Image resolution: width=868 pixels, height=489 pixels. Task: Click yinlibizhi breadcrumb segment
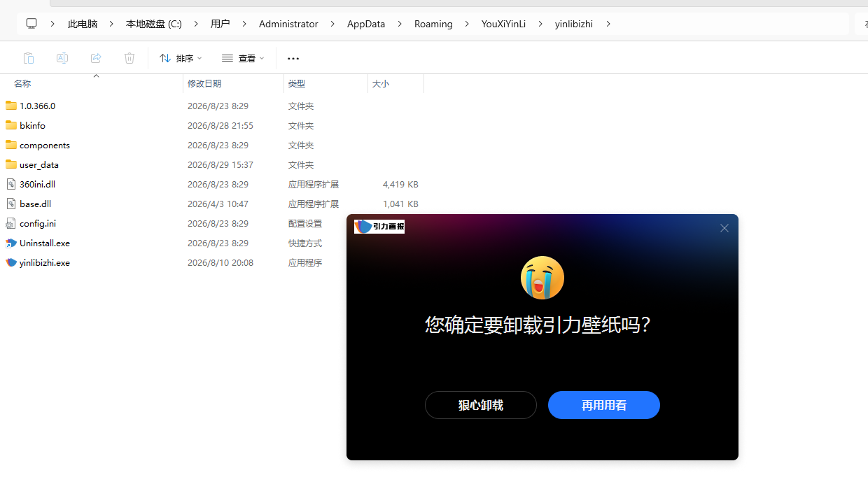pos(574,24)
